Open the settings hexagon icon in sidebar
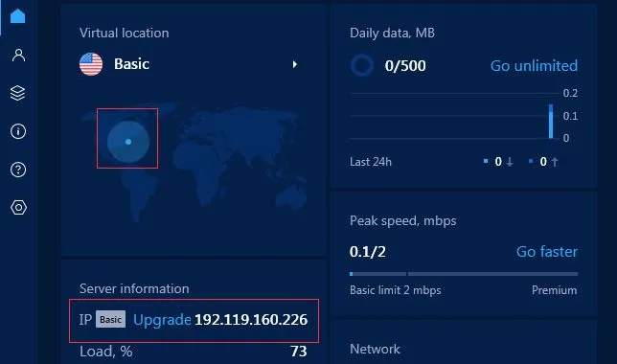Image resolution: width=617 pixels, height=364 pixels. point(18,207)
